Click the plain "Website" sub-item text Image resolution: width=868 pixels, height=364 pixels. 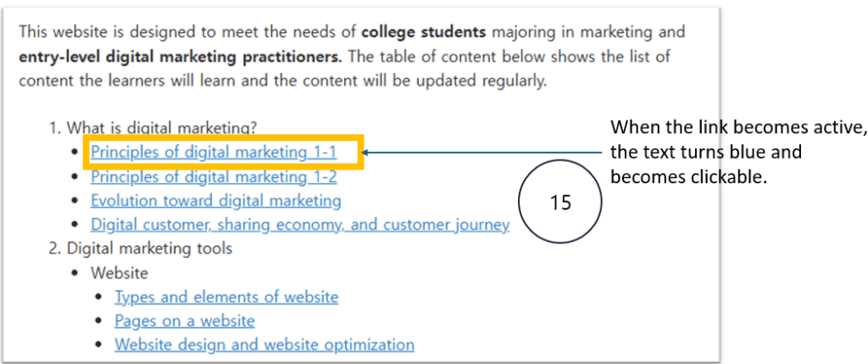tap(120, 273)
